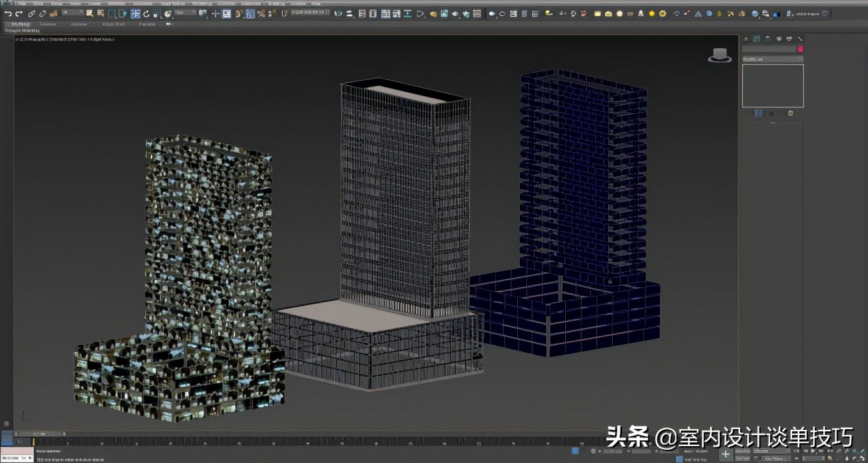Toggle Window/Crossing selection mode

[121, 14]
